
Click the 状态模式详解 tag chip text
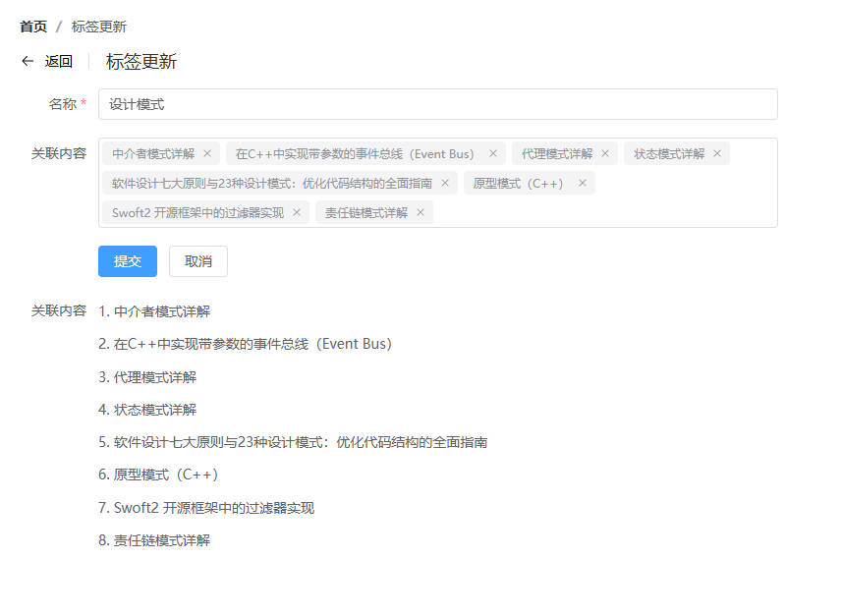coord(669,154)
